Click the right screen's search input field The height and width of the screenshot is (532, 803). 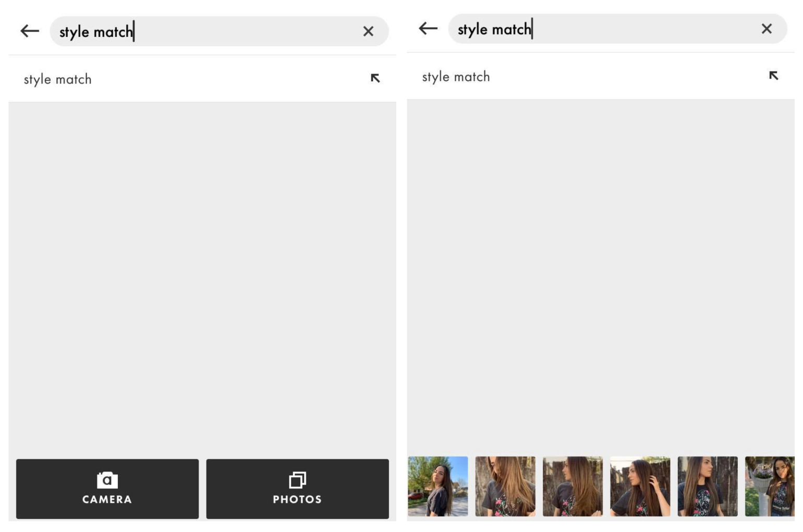pyautogui.click(x=617, y=29)
